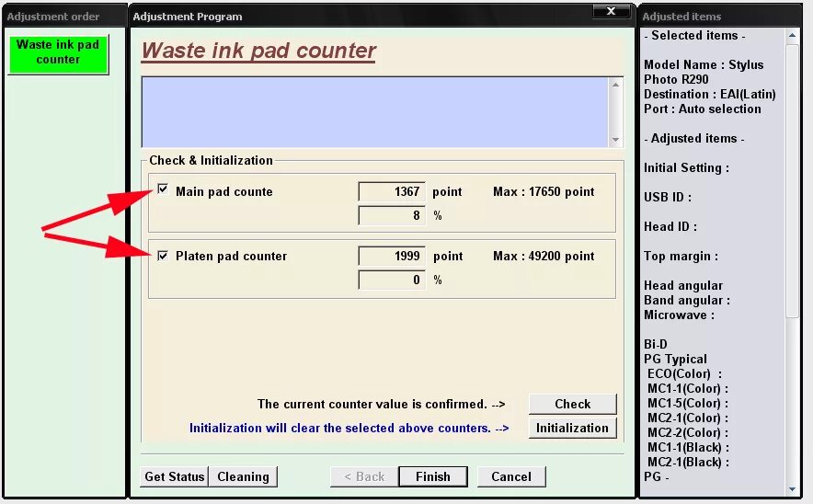Click the 'Adjustment order' panel title

point(53,17)
